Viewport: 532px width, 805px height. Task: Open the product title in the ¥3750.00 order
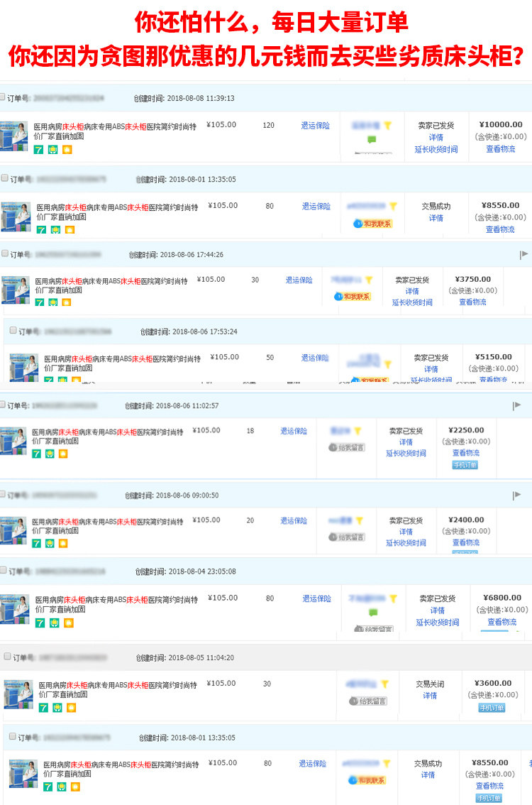[x=111, y=285]
